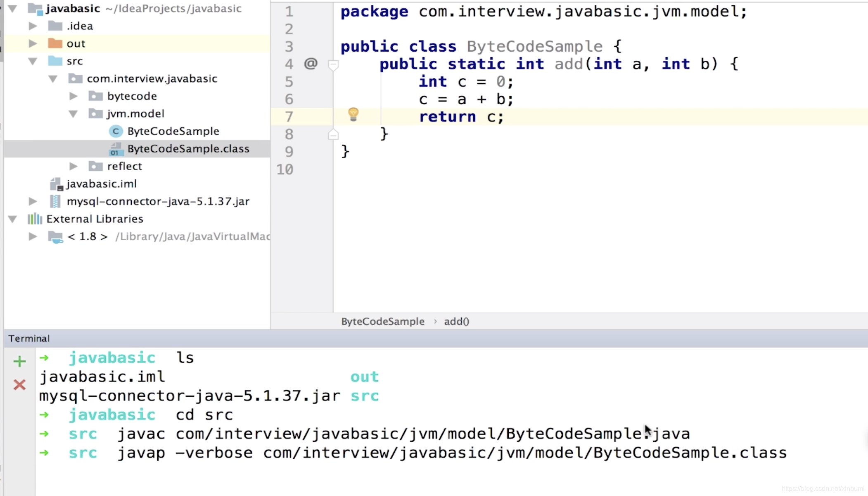Collapse the src folder
The width and height of the screenshot is (868, 496).
coord(33,61)
